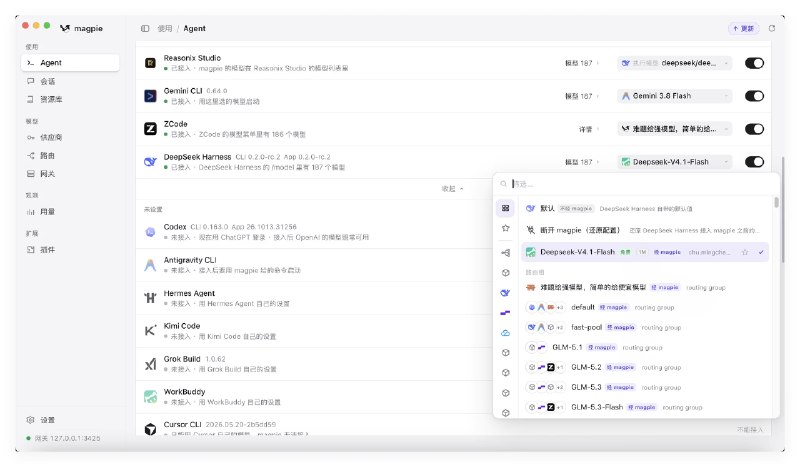This screenshot has width=800, height=467.
Task: Select GLM-5.1 routing group
Action: (x=645, y=348)
